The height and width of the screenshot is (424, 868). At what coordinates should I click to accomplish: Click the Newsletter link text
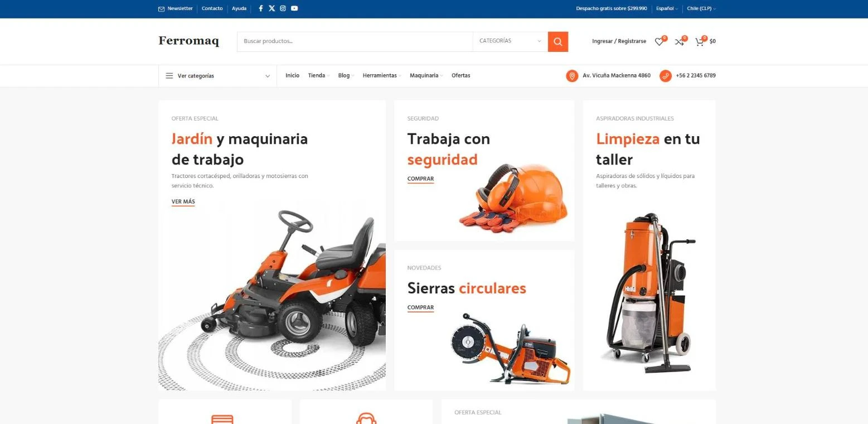click(x=180, y=9)
